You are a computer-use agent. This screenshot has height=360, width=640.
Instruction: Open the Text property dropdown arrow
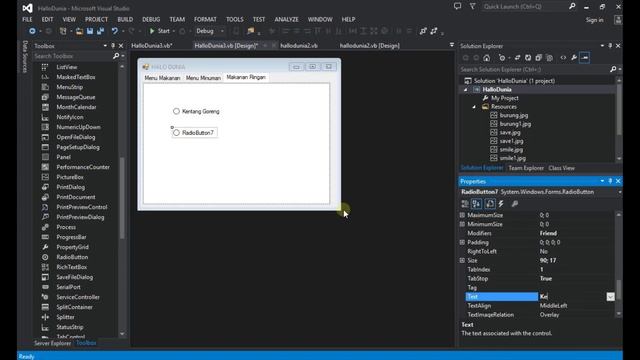tap(610, 297)
